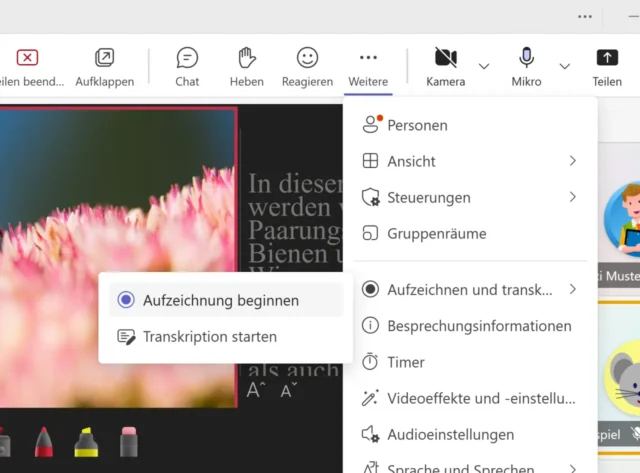Increase slide notes font size (A with up arrow)
The height and width of the screenshot is (473, 640).
point(256,390)
